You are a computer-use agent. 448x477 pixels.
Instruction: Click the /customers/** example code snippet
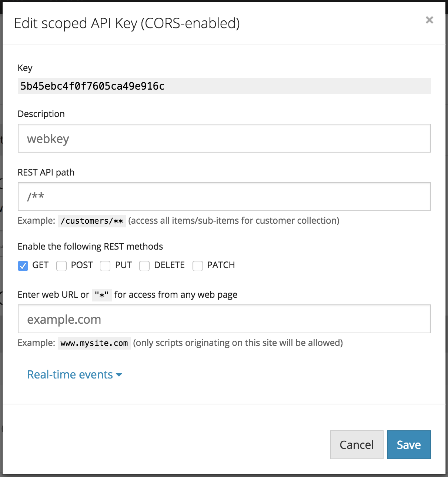(x=92, y=221)
